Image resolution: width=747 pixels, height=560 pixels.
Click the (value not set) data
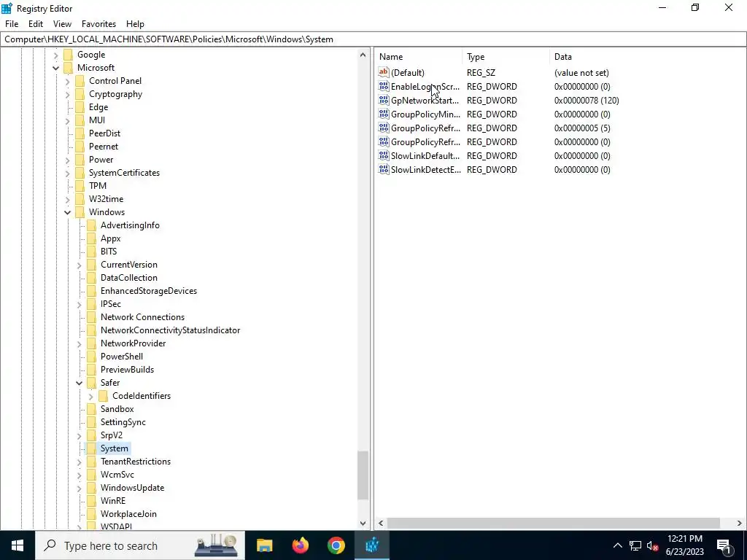581,73
